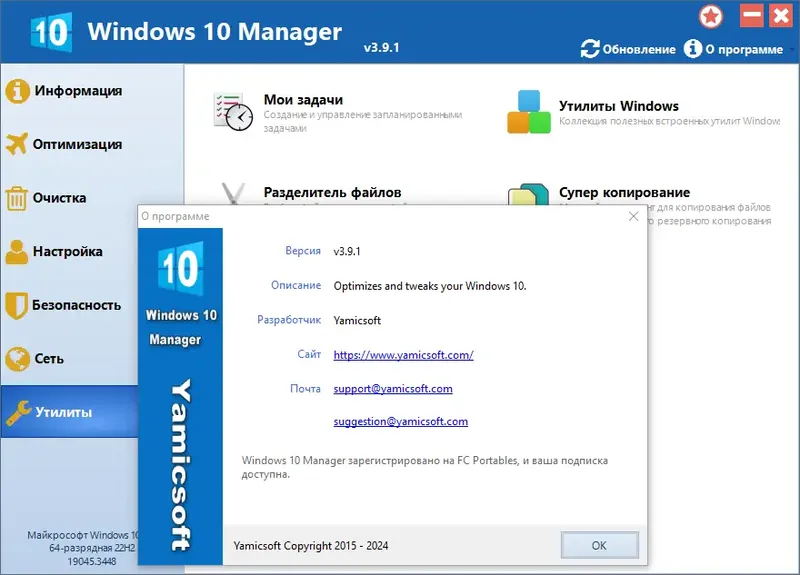Click the Настройка user icon
Viewport: 800px width, 575px height.
pyautogui.click(x=17, y=252)
